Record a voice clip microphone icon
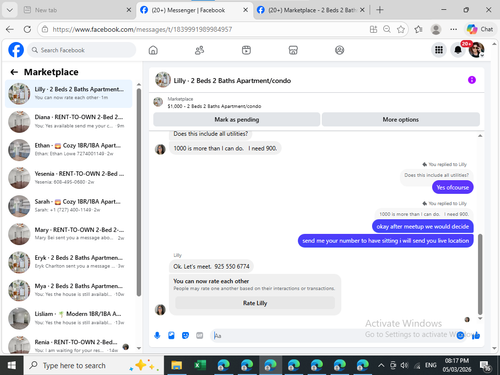 click(x=157, y=335)
